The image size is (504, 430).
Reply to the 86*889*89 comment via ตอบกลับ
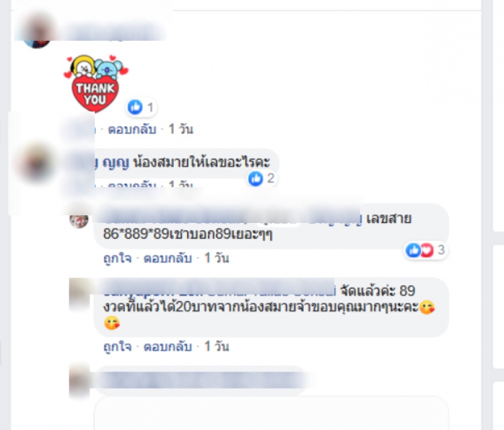[x=168, y=258]
